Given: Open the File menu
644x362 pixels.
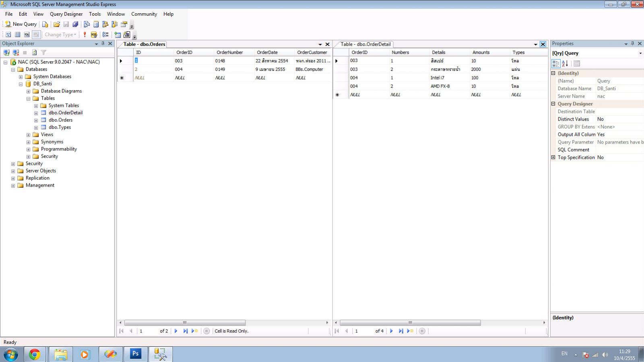Looking at the screenshot, I should click(x=9, y=14).
